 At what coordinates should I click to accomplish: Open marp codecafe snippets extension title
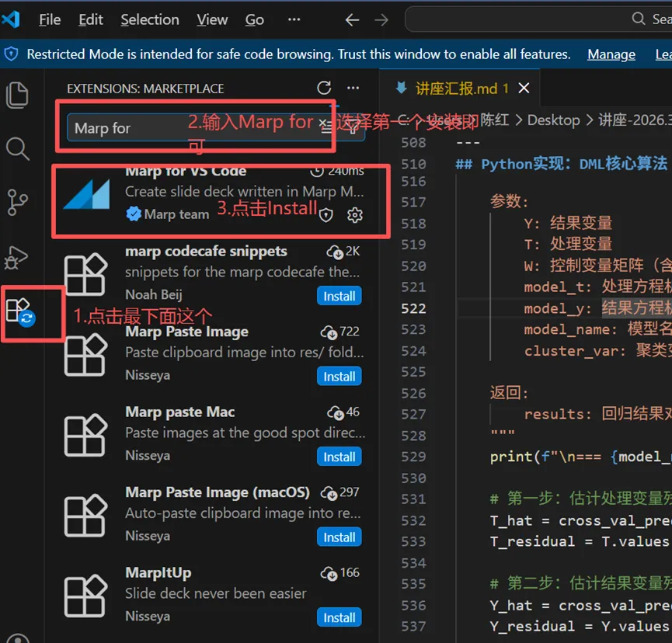206,251
